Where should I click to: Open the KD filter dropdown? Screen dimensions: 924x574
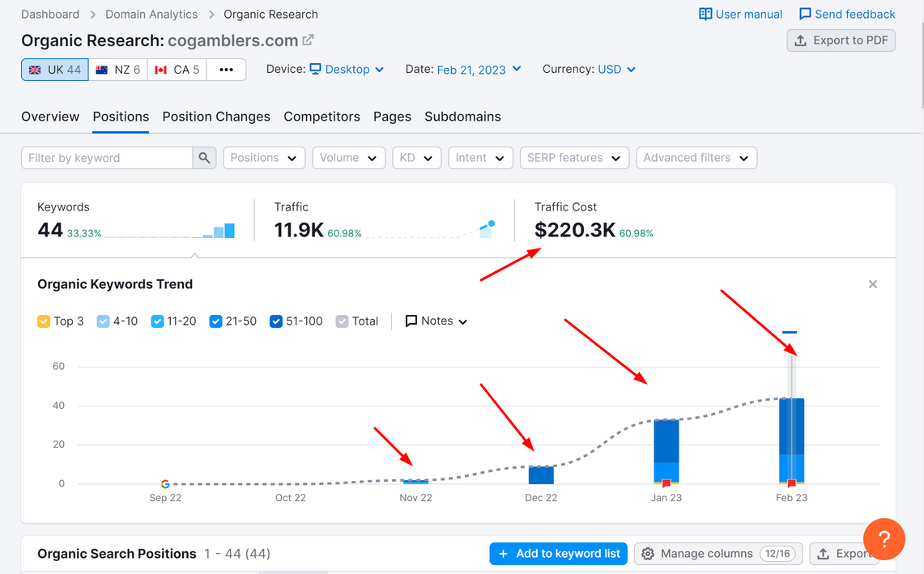click(416, 158)
